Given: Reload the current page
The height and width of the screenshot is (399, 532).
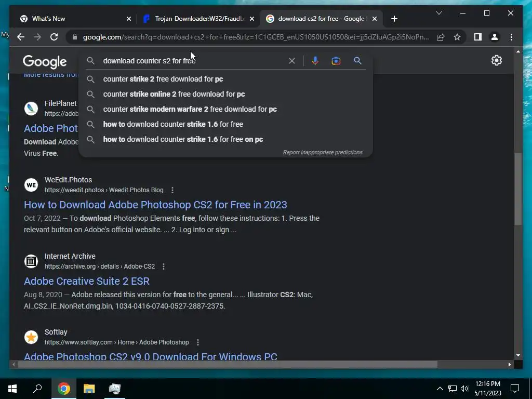Looking at the screenshot, I should pyautogui.click(x=54, y=37).
